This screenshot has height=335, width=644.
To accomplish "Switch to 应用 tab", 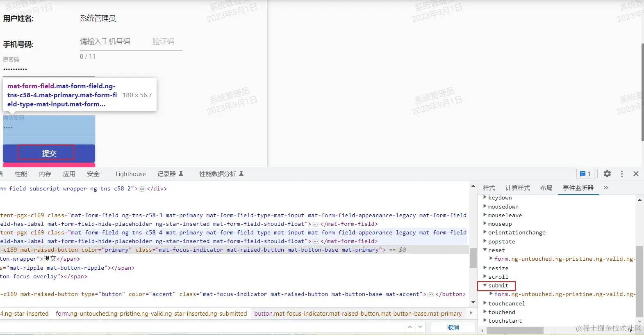I will [x=69, y=174].
